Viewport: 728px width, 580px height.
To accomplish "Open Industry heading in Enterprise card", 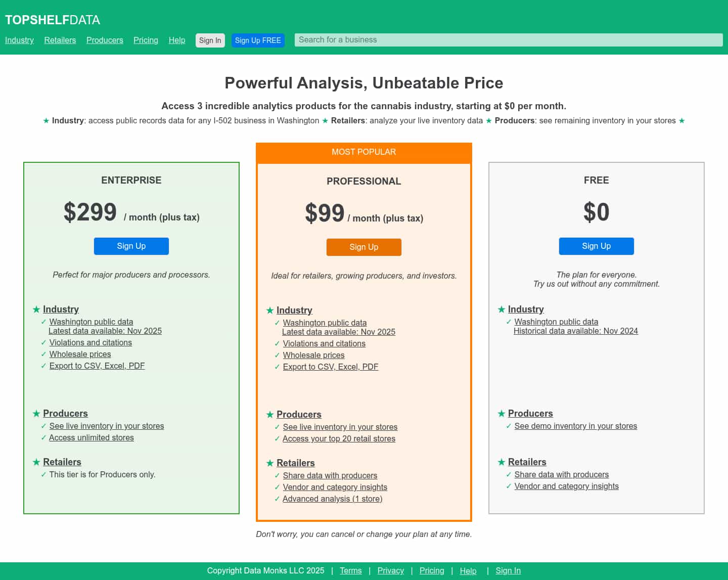I will 61,309.
